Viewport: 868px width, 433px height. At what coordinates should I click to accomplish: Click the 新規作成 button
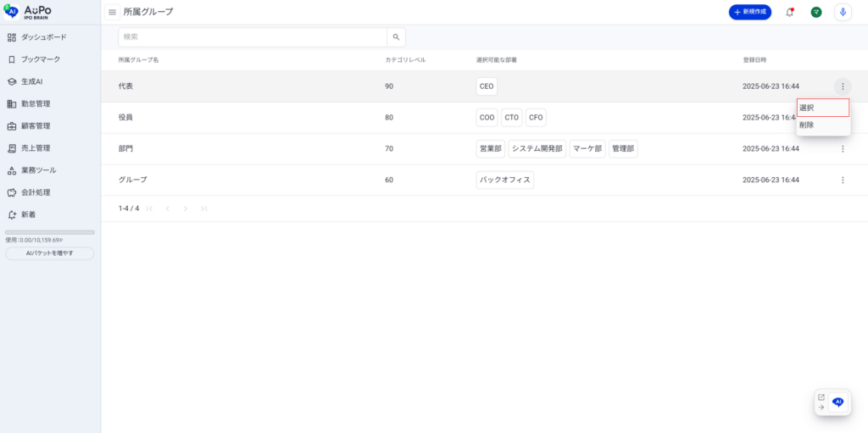pyautogui.click(x=749, y=12)
